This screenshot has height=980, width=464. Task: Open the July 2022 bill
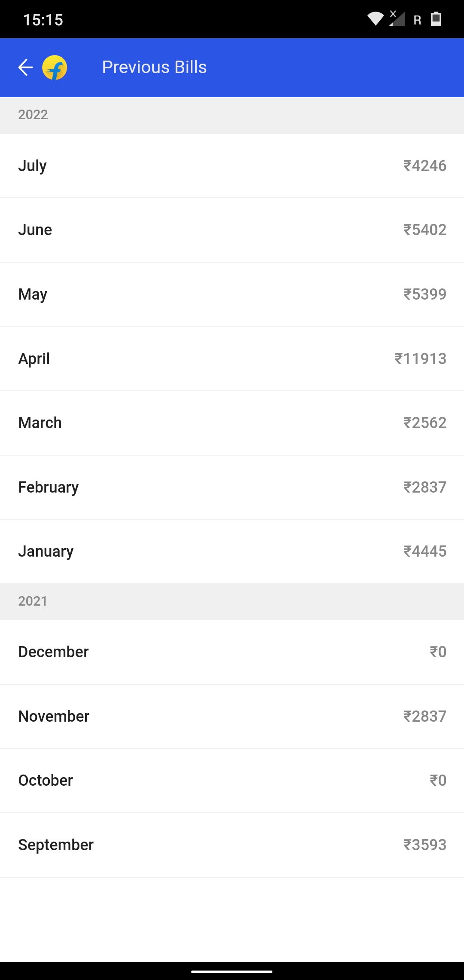click(232, 166)
